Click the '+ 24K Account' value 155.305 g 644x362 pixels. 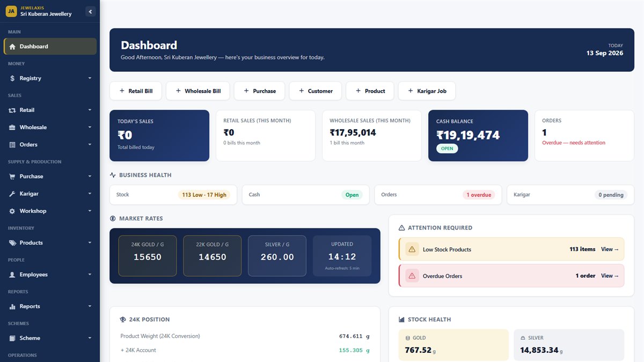click(x=354, y=350)
